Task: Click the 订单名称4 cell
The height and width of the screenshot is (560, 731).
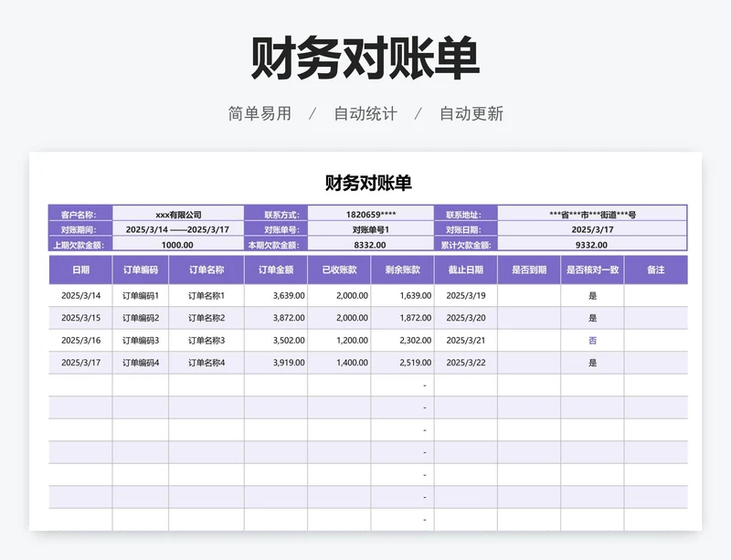Action: point(207,363)
